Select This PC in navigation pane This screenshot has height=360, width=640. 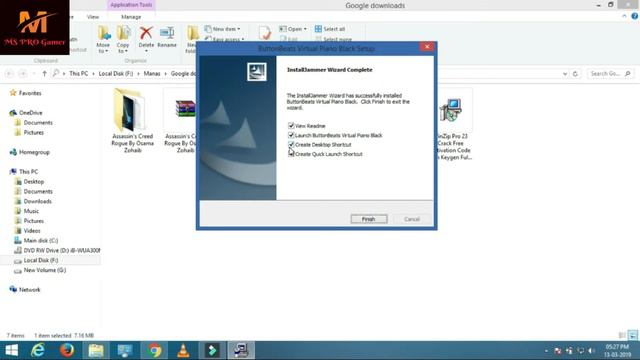pyautogui.click(x=24, y=171)
